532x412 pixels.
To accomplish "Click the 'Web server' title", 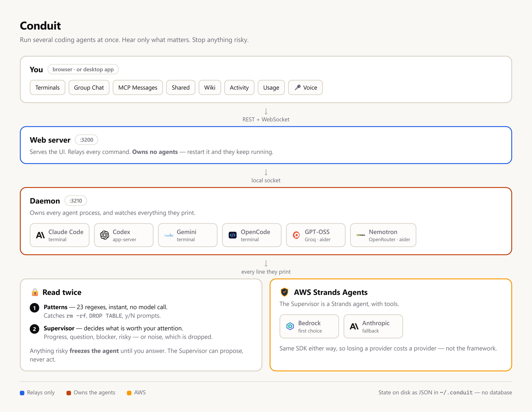I will click(x=50, y=140).
